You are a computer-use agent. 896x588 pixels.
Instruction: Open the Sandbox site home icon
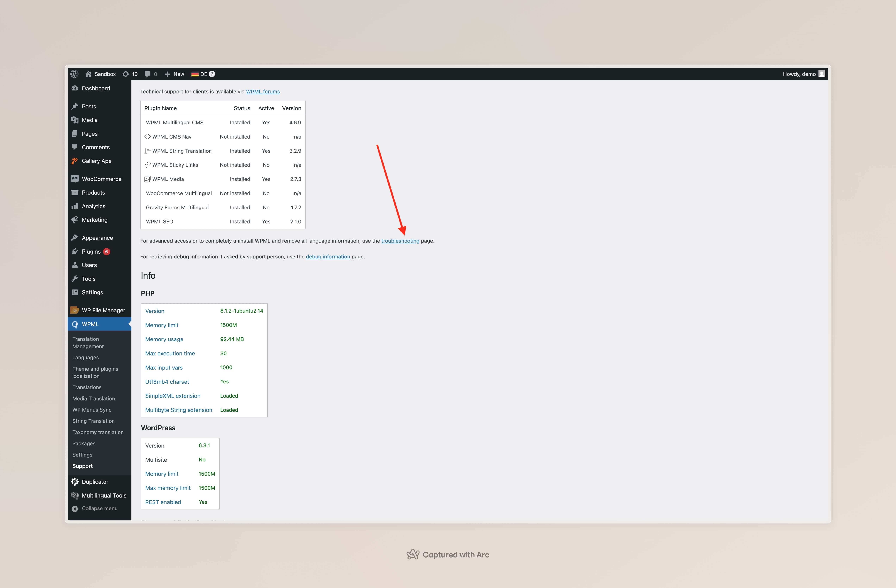click(x=88, y=74)
